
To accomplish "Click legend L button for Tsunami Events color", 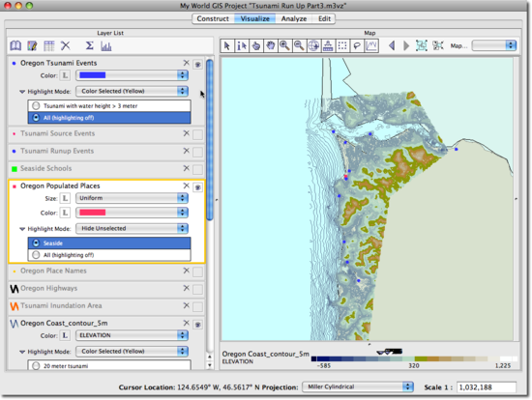I will pyautogui.click(x=65, y=75).
